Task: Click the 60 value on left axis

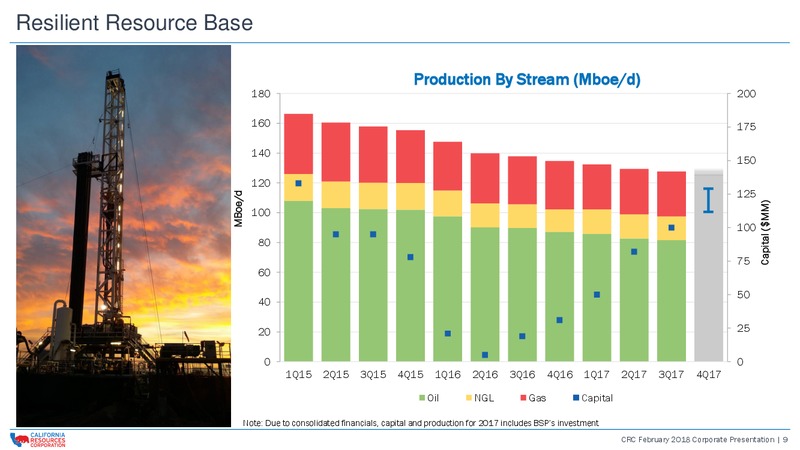Action: pos(264,272)
